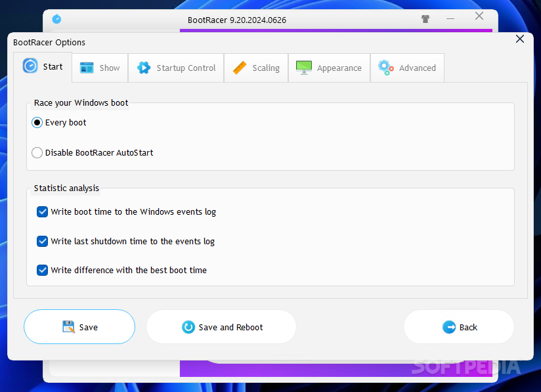Viewport: 541px width, 392px height.
Task: Click the Appearance monitor icon
Action: [x=304, y=68]
